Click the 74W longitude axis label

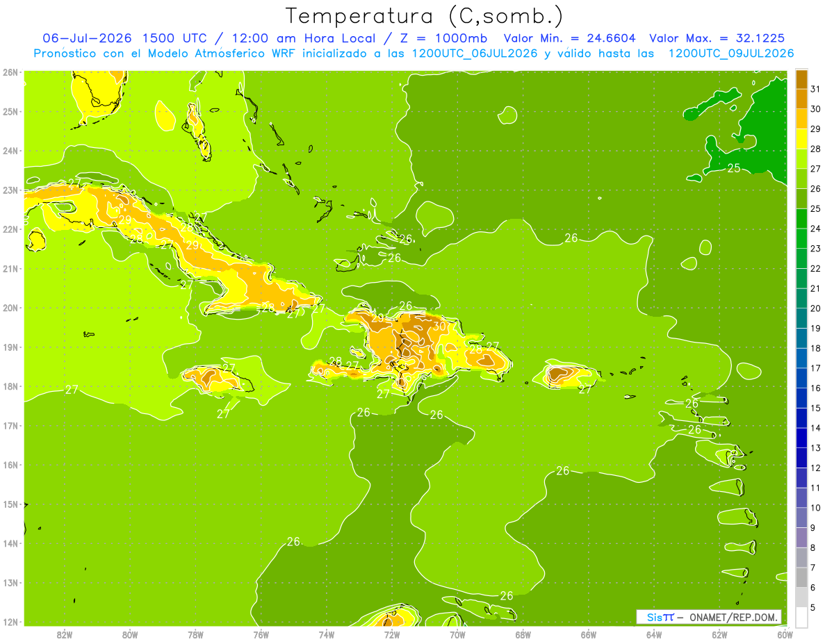coord(327,634)
